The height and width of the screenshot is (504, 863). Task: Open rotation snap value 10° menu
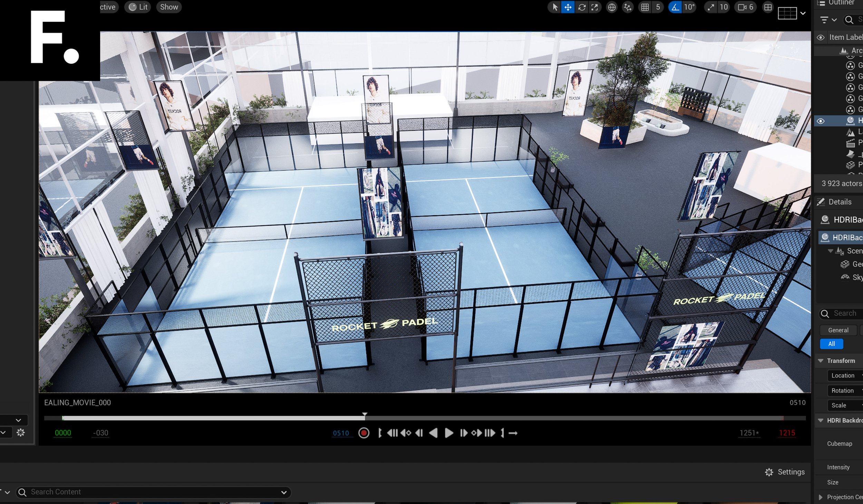click(689, 7)
